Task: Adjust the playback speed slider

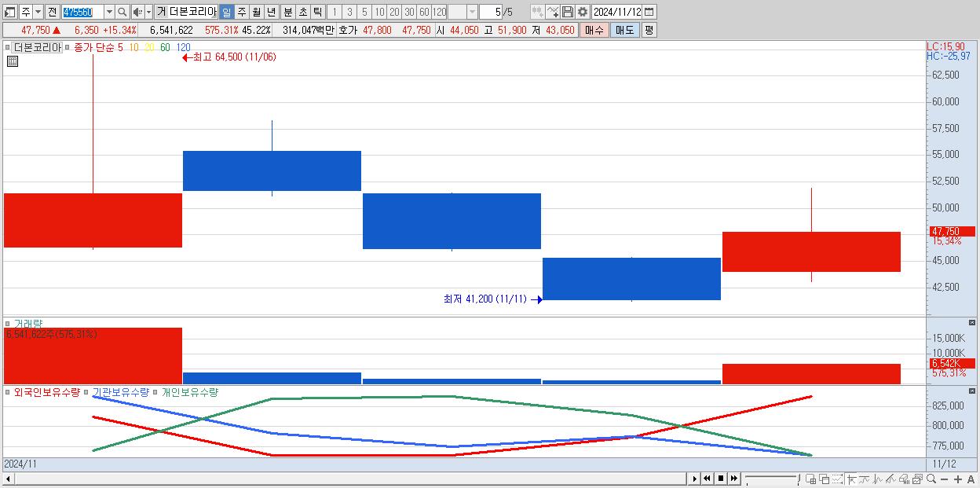Action: click(x=772, y=479)
